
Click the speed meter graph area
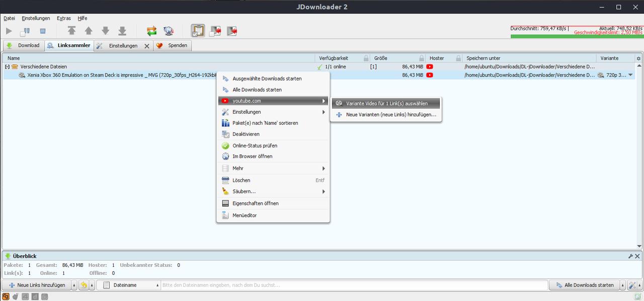click(x=577, y=31)
